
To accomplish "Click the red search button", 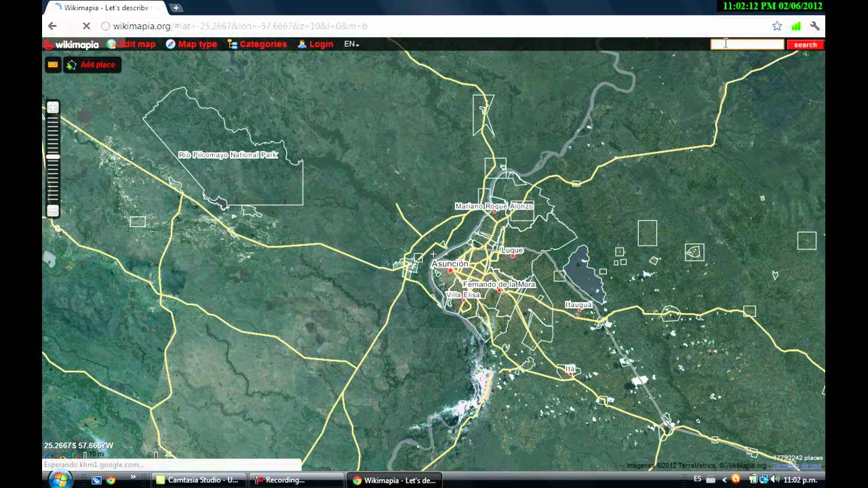I will (805, 45).
